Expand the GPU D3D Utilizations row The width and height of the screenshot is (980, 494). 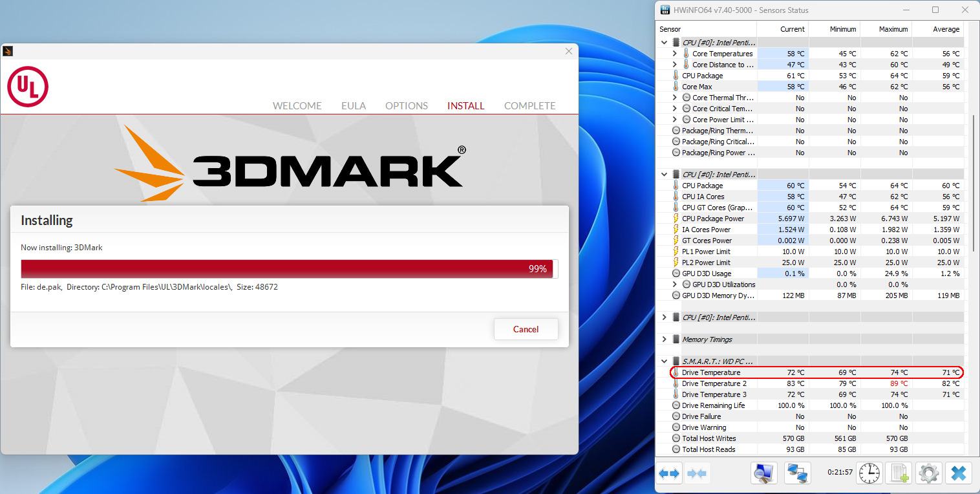coord(675,285)
